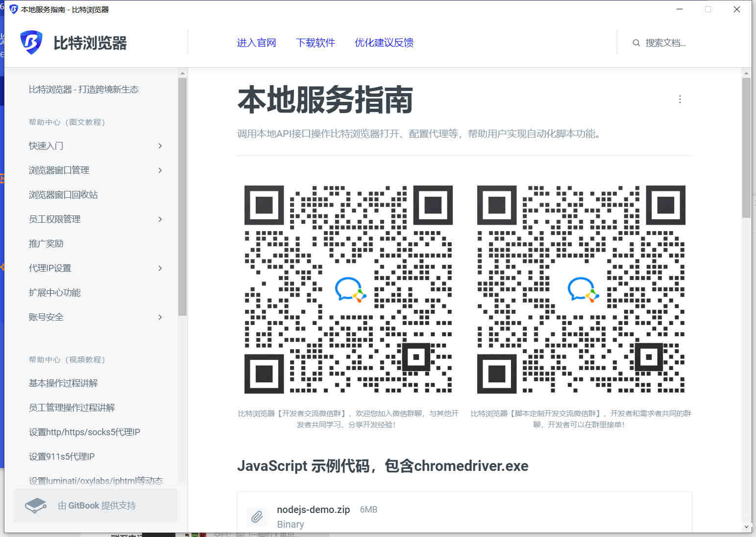This screenshot has height=537, width=756.
Task: Click the search magnifier icon
Action: tap(636, 43)
